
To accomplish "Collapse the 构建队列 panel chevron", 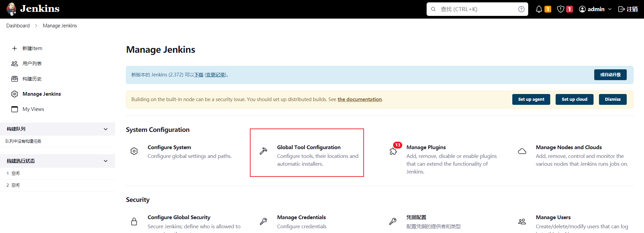I will click(106, 129).
